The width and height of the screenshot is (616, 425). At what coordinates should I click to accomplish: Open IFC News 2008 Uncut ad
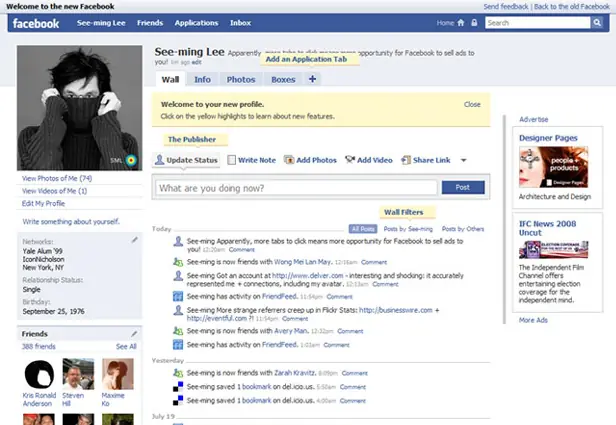pos(548,228)
